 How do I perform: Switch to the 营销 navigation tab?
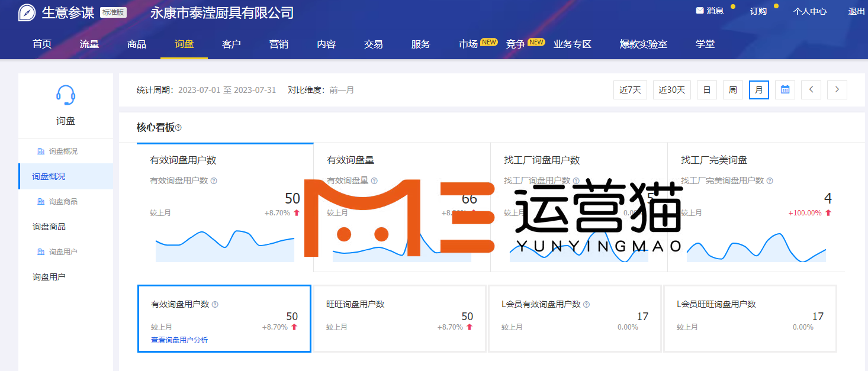279,44
